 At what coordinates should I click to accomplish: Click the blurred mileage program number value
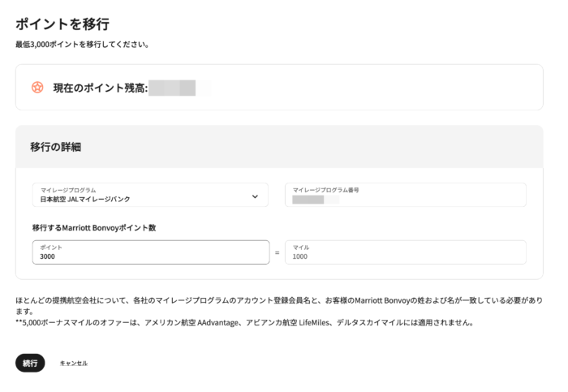click(308, 200)
